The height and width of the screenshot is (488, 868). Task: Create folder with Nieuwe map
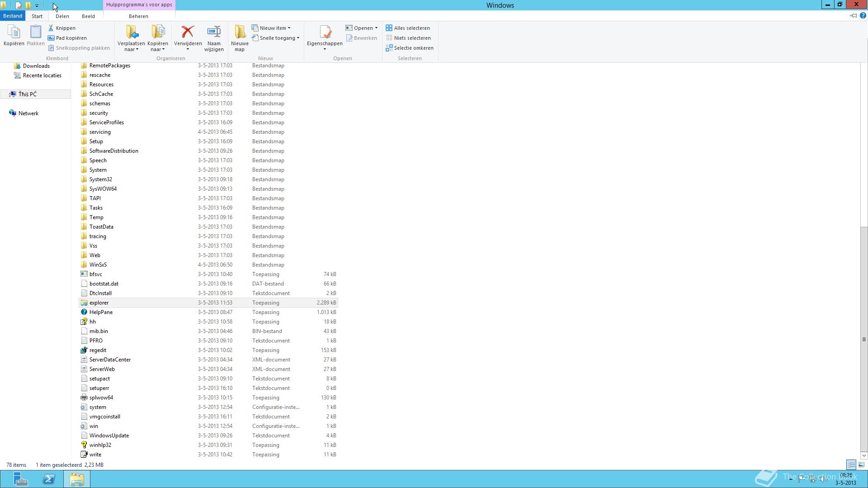point(240,38)
